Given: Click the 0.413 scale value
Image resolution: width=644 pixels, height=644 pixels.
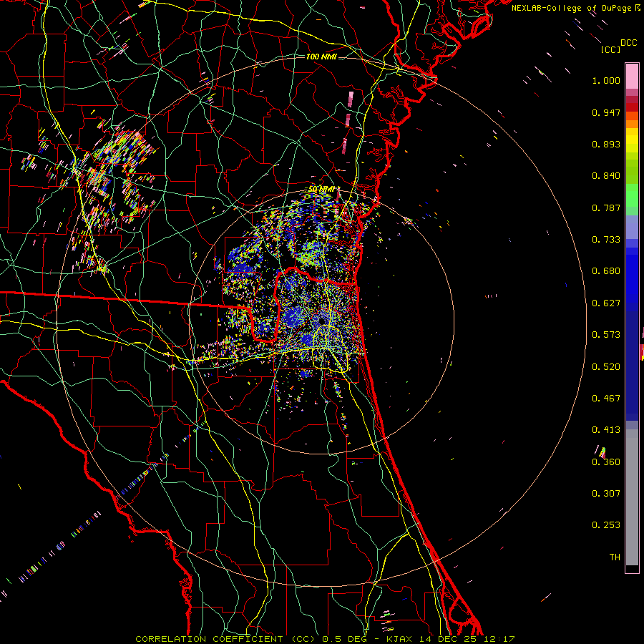Looking at the screenshot, I should click(x=606, y=430).
